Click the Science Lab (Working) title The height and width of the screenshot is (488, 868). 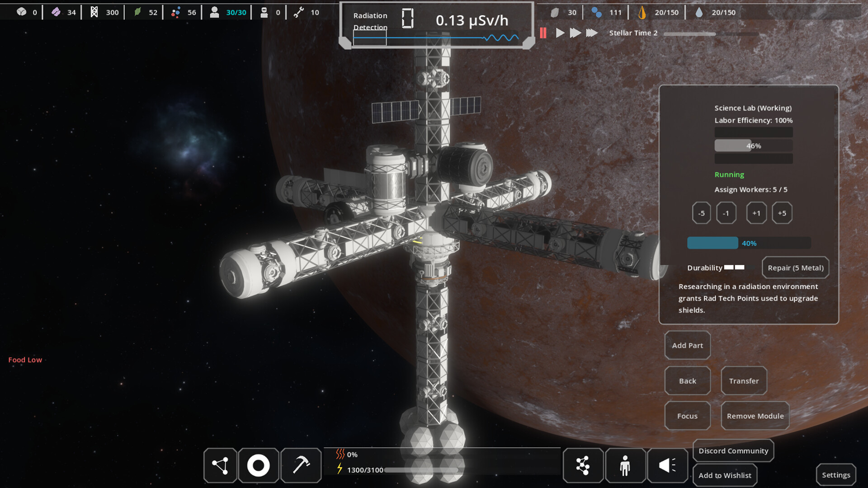click(x=753, y=108)
